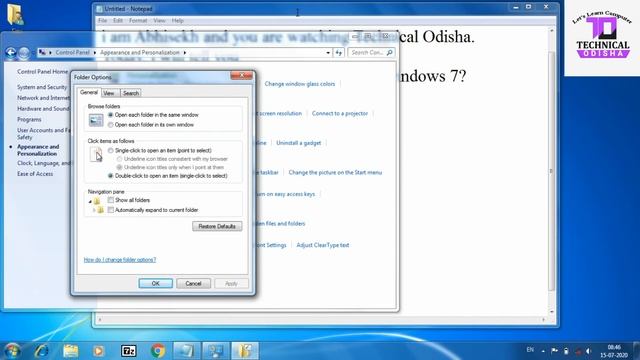Open System and Security category
This screenshot has width=640, height=360.
coord(42,87)
